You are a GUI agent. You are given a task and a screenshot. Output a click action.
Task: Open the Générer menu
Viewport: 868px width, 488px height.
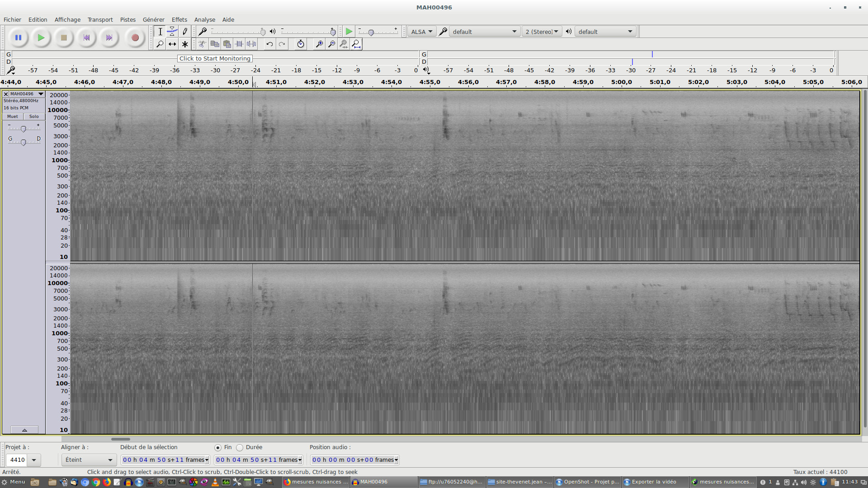153,20
